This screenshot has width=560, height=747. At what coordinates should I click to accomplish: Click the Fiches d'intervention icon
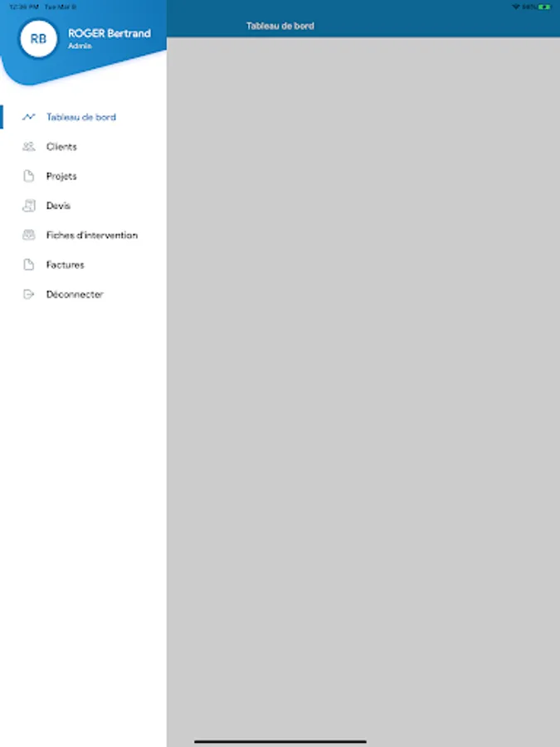pos(28,235)
